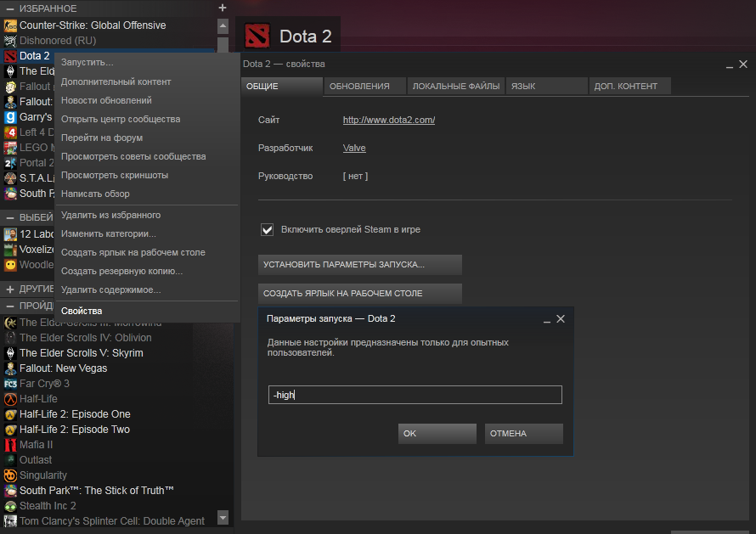Click the Dishonored (RU) game icon
The image size is (756, 534).
tap(10, 41)
